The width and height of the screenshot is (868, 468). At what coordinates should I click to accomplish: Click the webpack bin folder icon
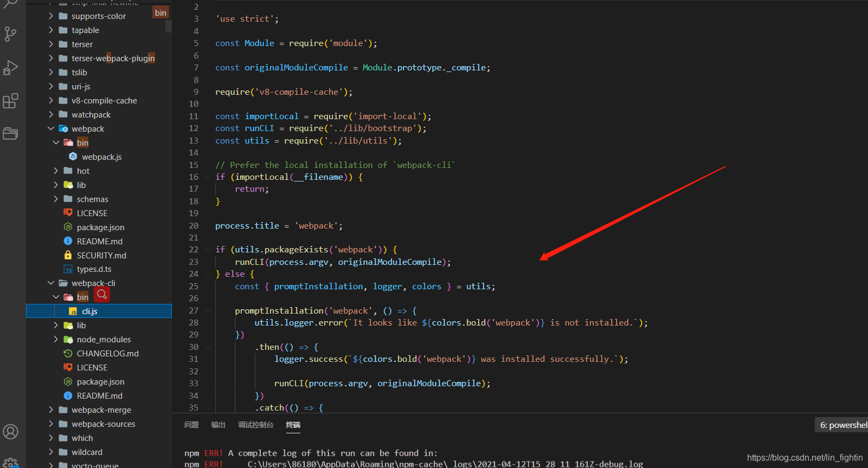68,142
